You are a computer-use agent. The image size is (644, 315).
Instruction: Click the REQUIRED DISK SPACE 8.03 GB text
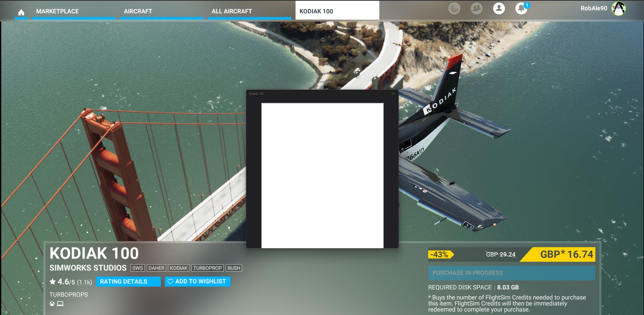[x=473, y=287]
